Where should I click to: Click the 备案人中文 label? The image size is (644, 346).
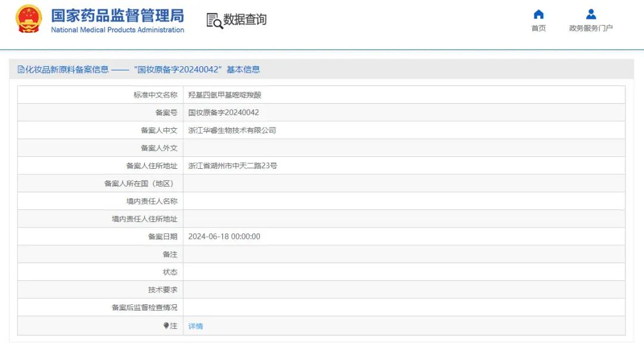click(159, 130)
